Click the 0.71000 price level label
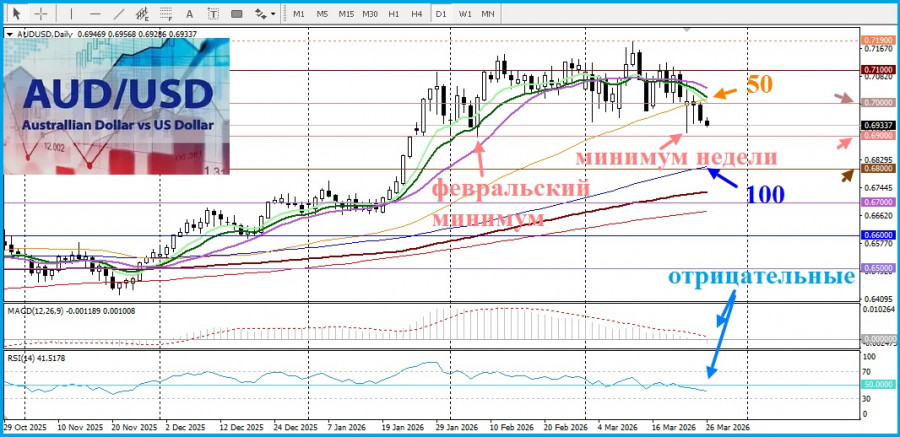 pyautogui.click(x=878, y=69)
